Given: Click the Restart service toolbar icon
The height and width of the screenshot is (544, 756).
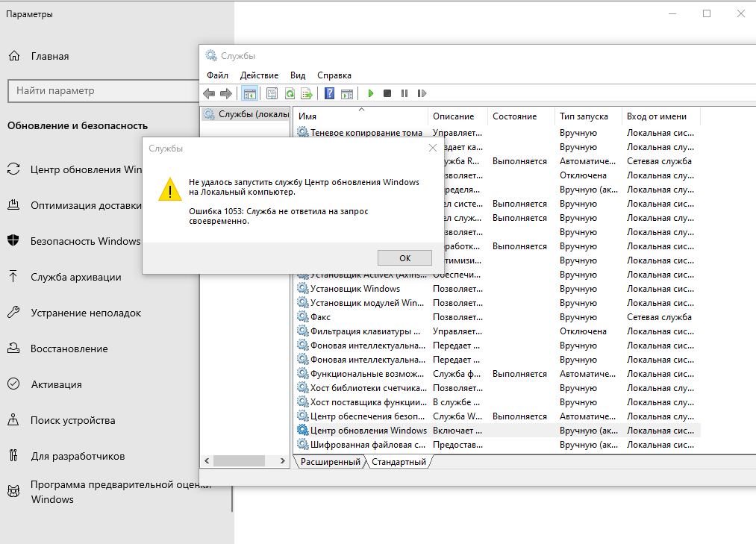Looking at the screenshot, I should [x=422, y=93].
